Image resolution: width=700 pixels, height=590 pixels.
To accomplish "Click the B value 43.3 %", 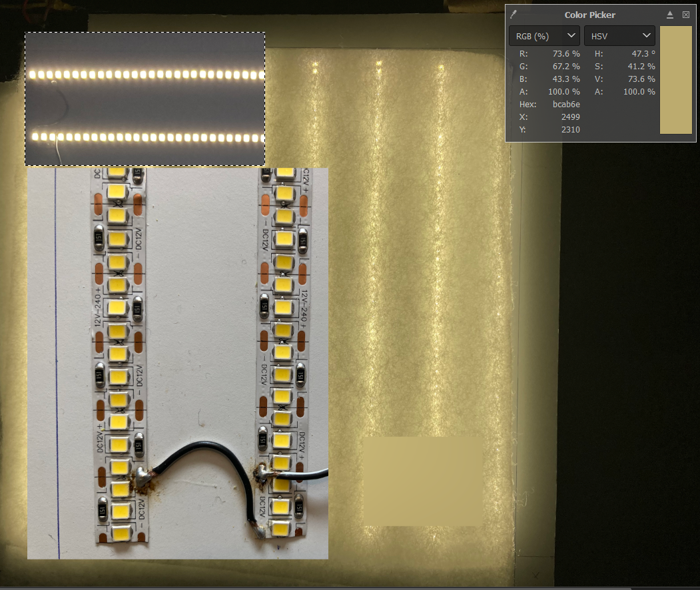I will (566, 79).
